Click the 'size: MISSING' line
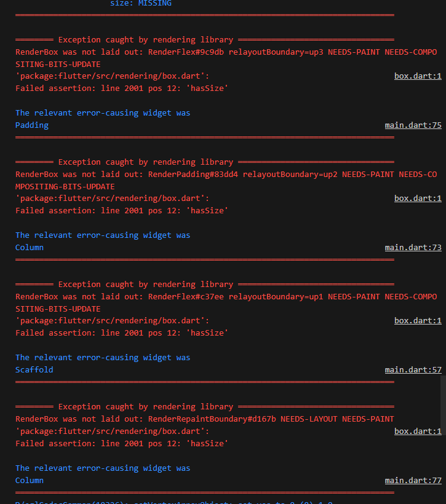446x504 pixels. 141,3
